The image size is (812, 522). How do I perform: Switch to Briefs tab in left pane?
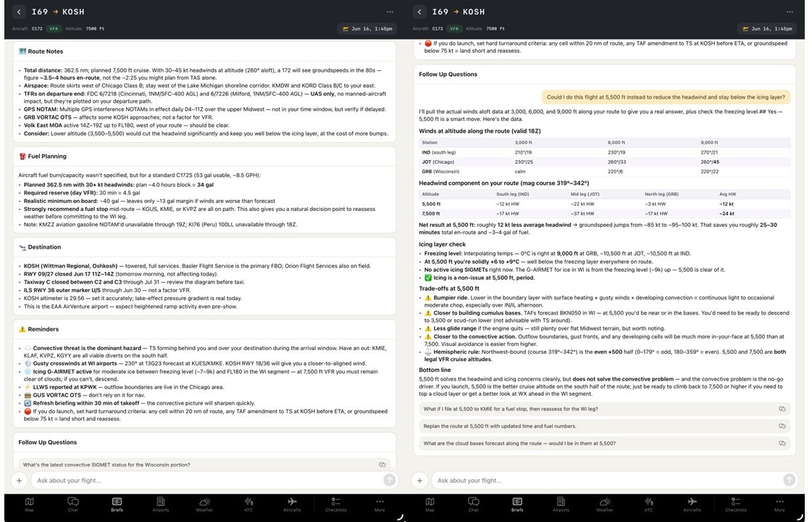117,505
